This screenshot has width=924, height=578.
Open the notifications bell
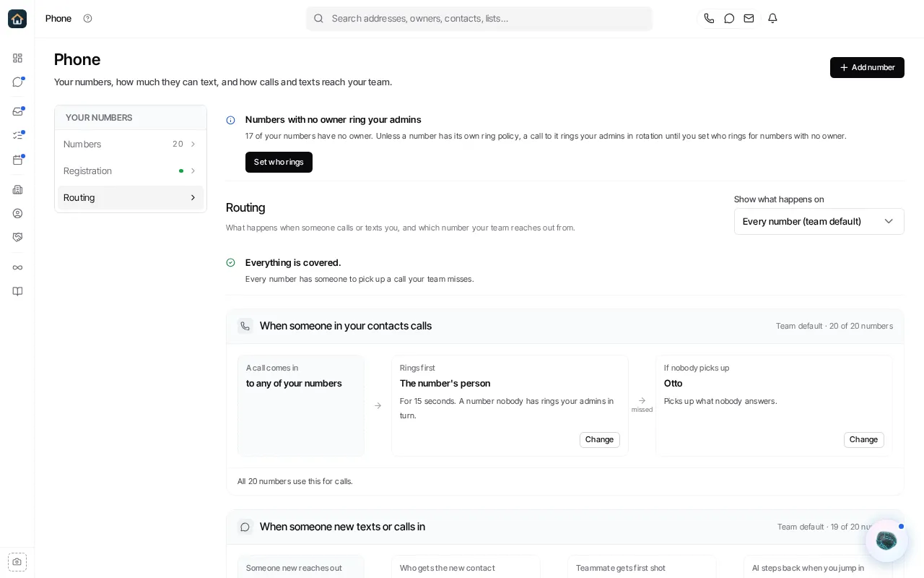coord(772,19)
